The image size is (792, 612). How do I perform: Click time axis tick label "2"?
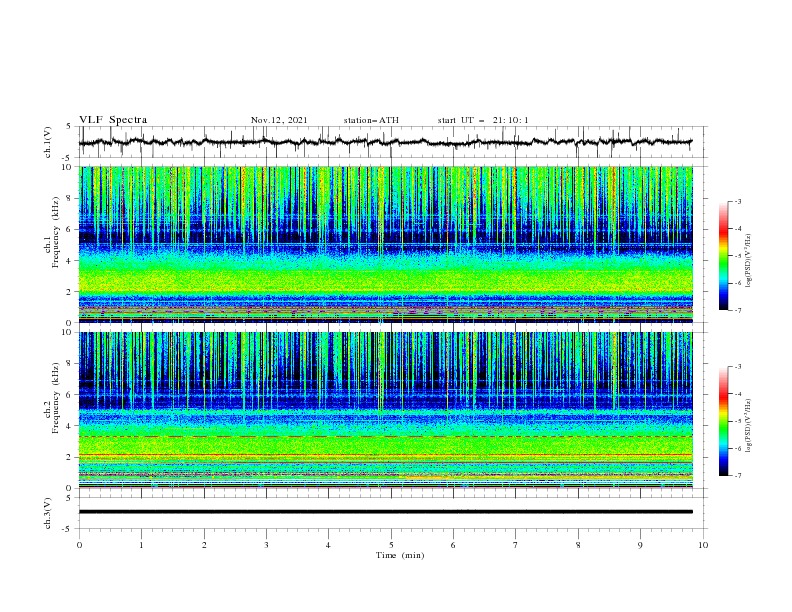[204, 545]
